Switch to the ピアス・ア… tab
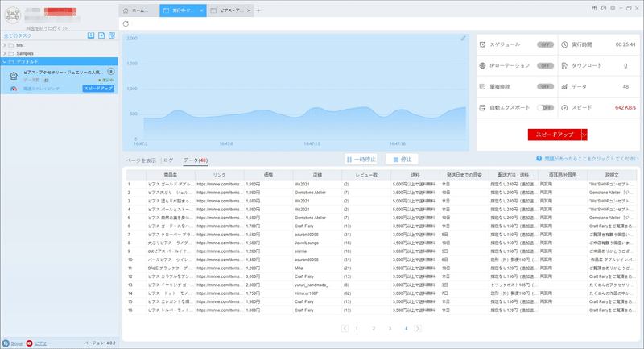Screen dimensions: 644x349 (x=230, y=10)
